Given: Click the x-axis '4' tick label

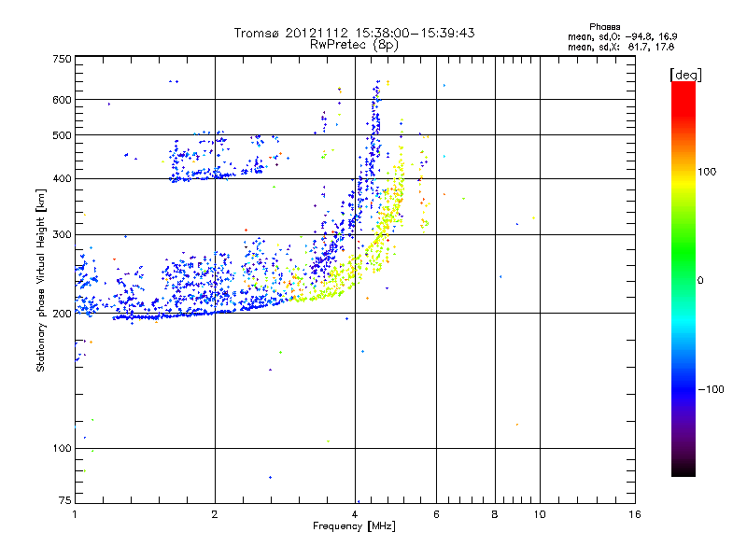Looking at the screenshot, I should click(355, 514).
